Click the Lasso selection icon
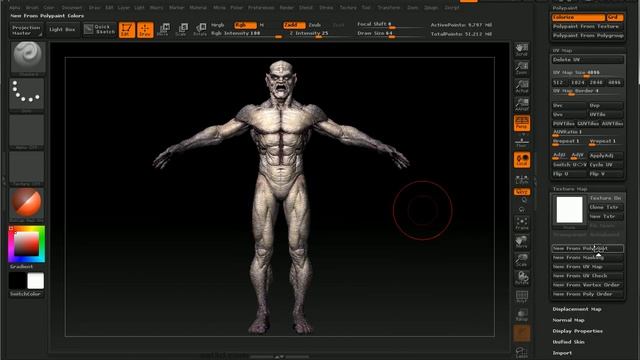 [522, 353]
